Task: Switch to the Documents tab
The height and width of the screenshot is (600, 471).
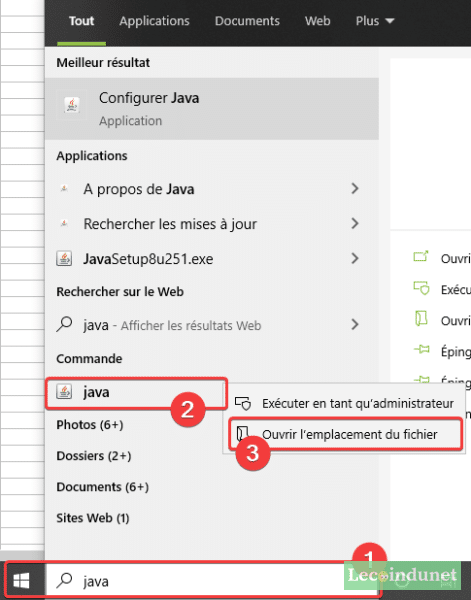Action: pyautogui.click(x=247, y=21)
